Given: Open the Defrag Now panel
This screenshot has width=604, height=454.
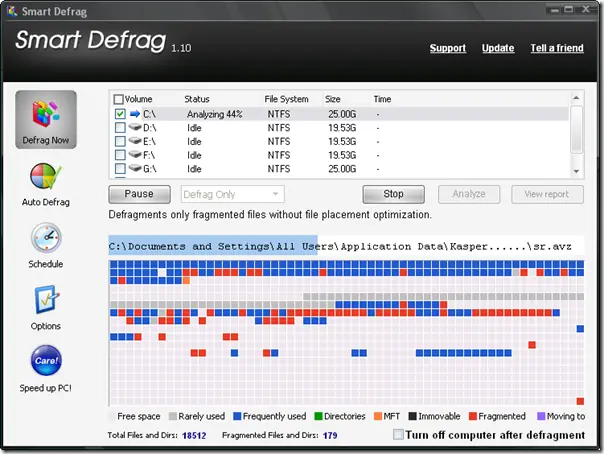Looking at the screenshot, I should 46,120.
